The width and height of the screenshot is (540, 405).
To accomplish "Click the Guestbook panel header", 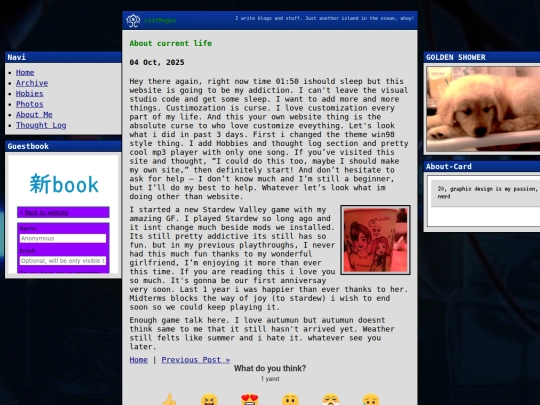I will (63, 146).
